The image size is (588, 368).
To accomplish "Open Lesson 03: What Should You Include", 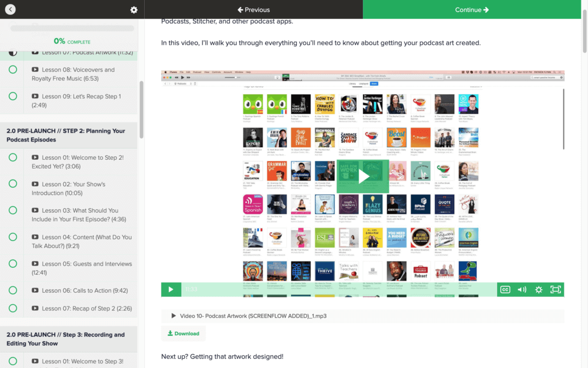I will coord(79,215).
